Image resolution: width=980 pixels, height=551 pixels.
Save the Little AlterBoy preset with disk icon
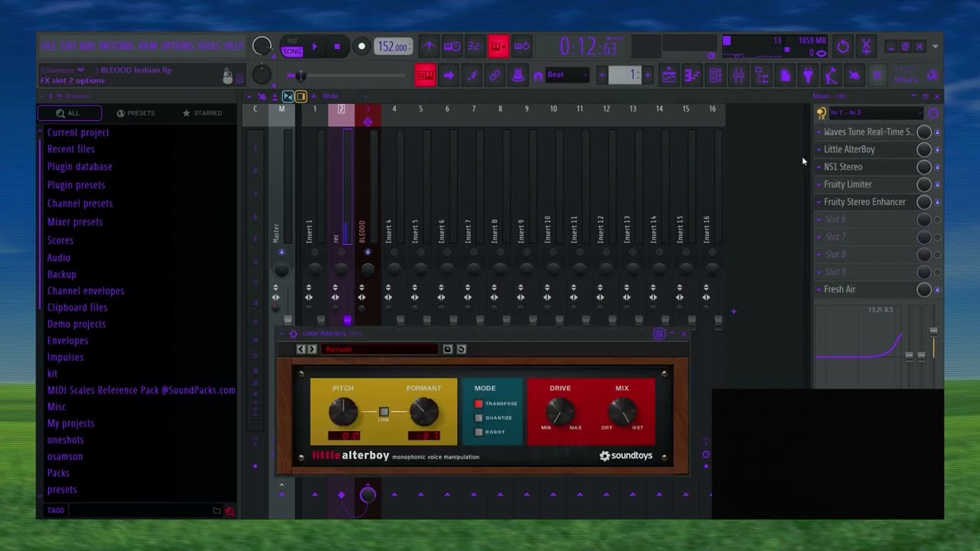tap(448, 349)
